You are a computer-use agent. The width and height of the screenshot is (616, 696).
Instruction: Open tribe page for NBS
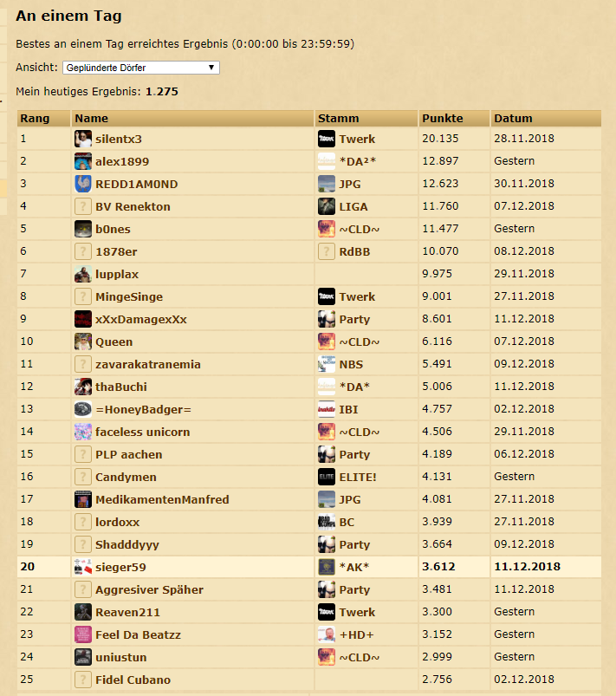(352, 364)
